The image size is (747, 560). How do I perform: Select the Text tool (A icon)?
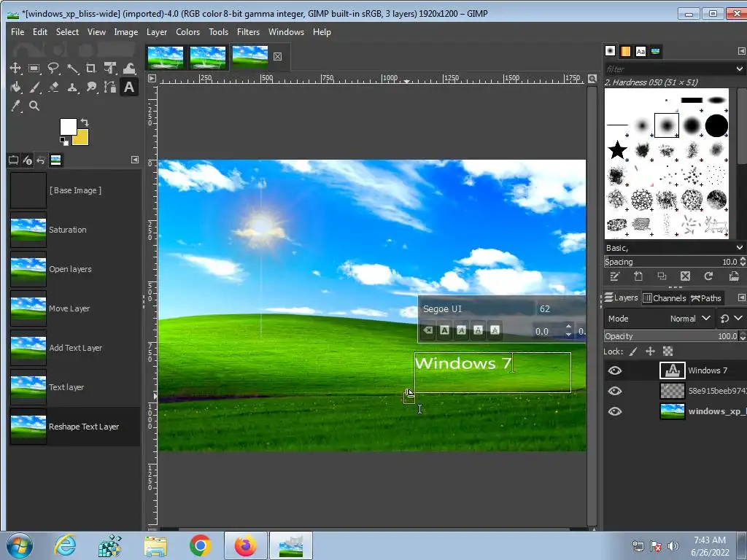129,87
